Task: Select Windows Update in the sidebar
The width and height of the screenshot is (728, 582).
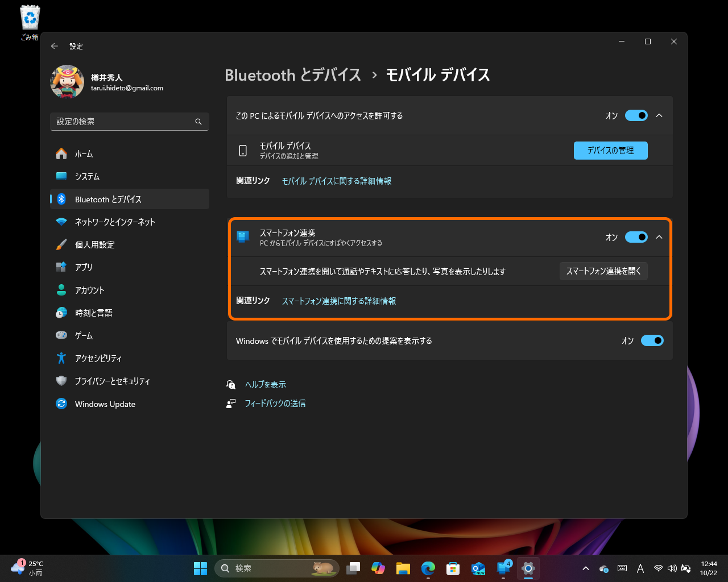Action: click(105, 404)
